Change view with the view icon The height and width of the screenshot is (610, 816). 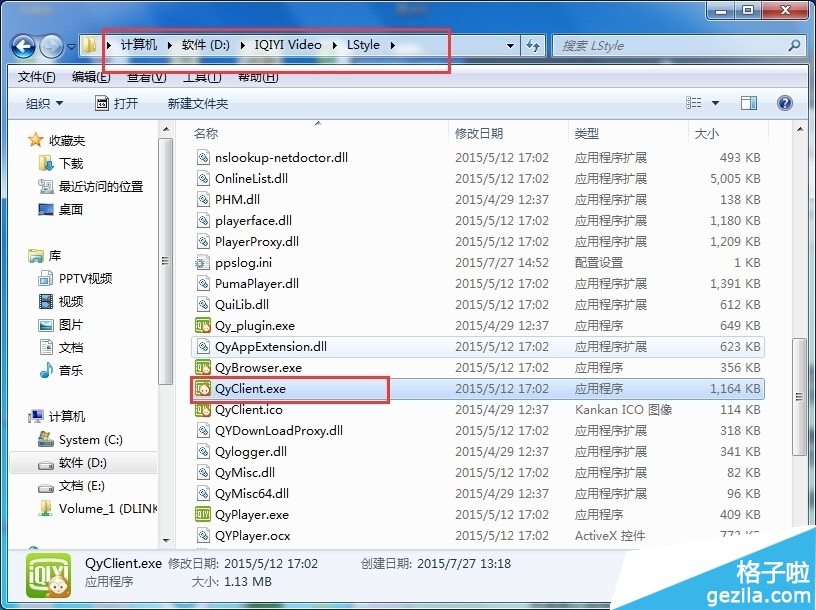(694, 103)
